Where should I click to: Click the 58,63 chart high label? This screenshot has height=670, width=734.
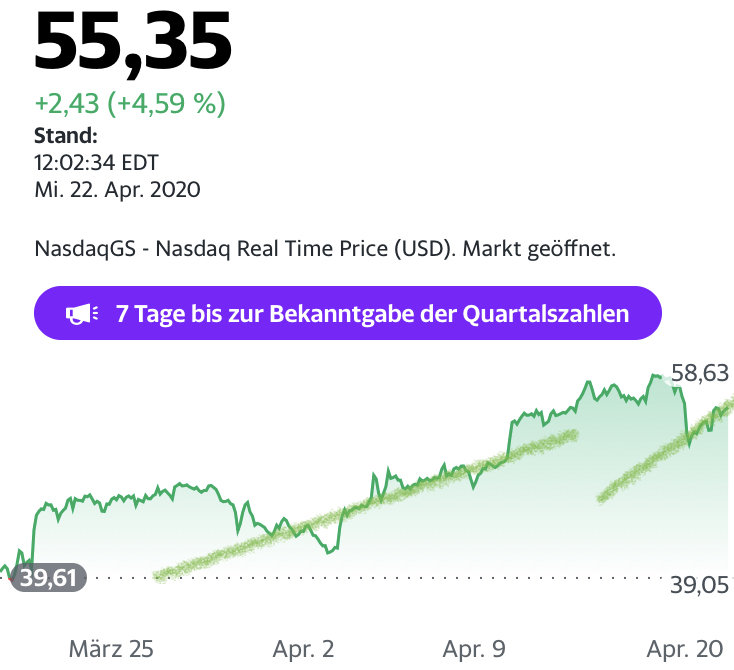tap(699, 374)
